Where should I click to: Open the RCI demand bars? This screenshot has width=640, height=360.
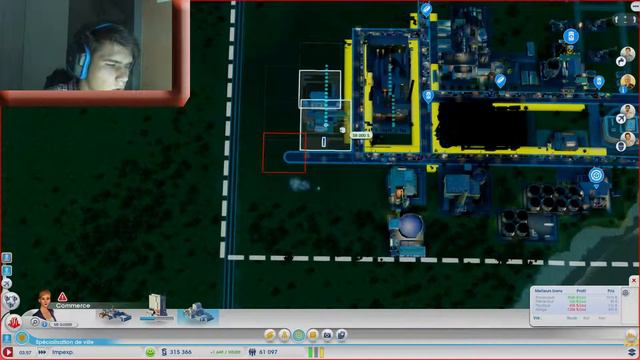(316, 352)
